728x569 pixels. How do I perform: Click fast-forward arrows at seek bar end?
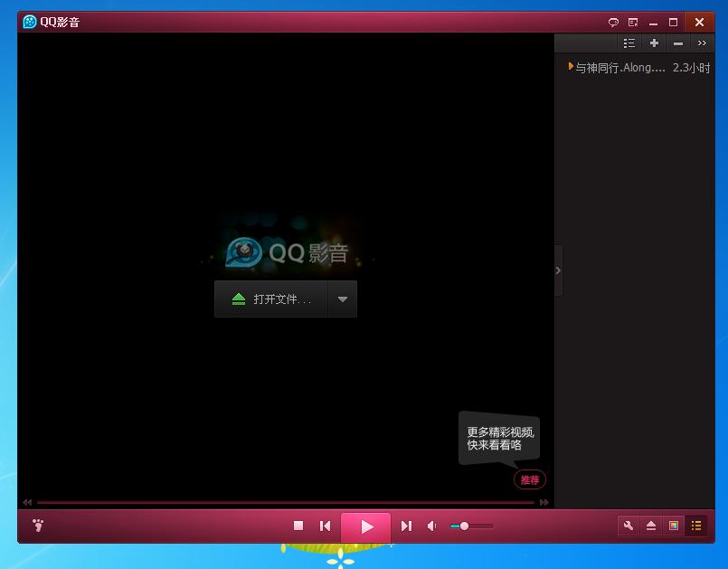[544, 502]
